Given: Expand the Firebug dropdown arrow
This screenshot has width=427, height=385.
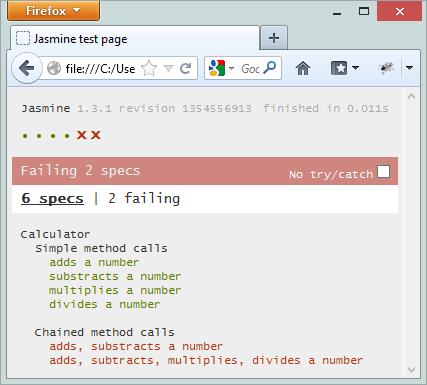Looking at the screenshot, I should tap(409, 68).
